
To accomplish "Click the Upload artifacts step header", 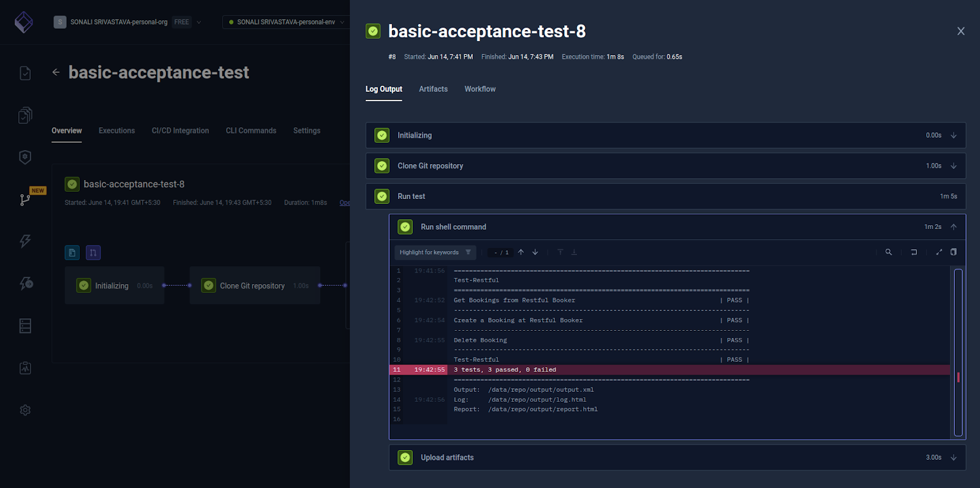I will [x=677, y=457].
